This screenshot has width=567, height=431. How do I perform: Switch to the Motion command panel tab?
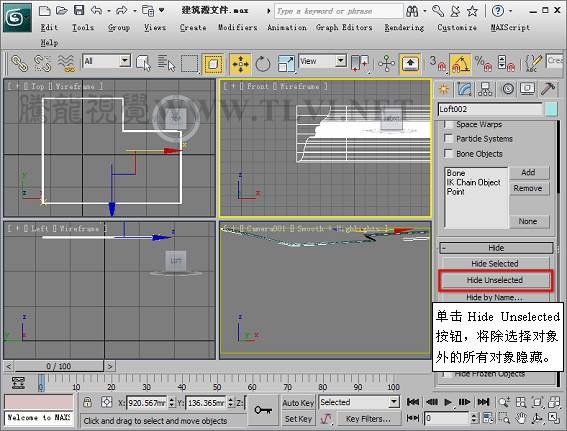click(508, 89)
